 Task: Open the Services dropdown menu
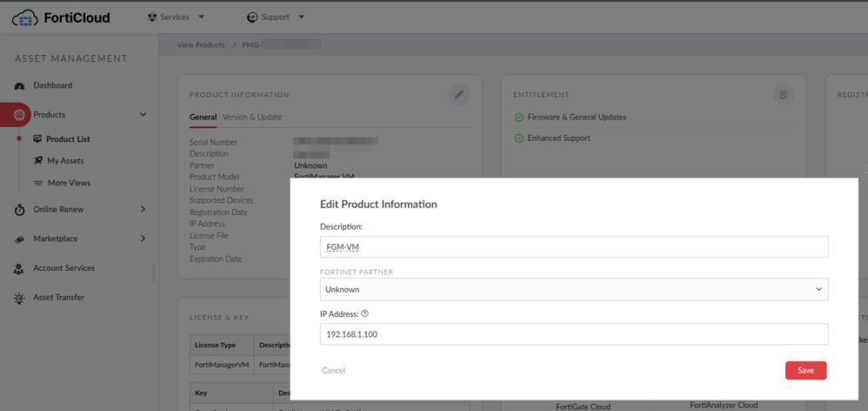(176, 17)
